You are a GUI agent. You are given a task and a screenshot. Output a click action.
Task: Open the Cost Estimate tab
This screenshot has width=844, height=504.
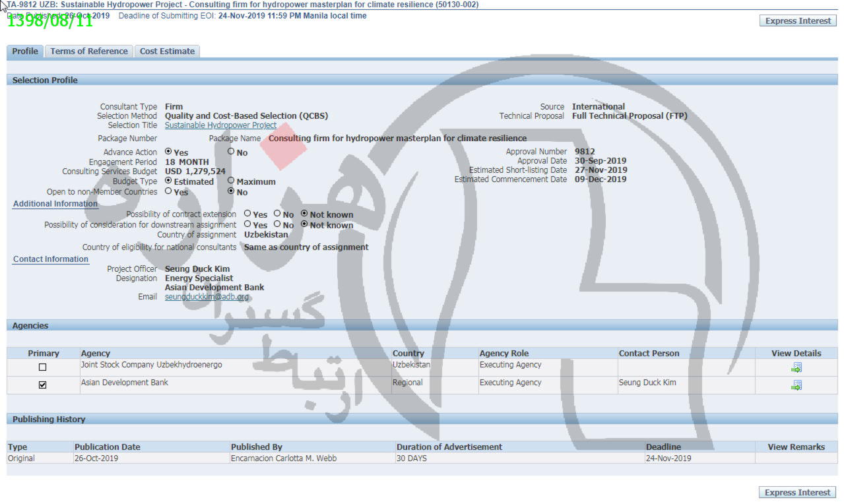click(x=167, y=51)
